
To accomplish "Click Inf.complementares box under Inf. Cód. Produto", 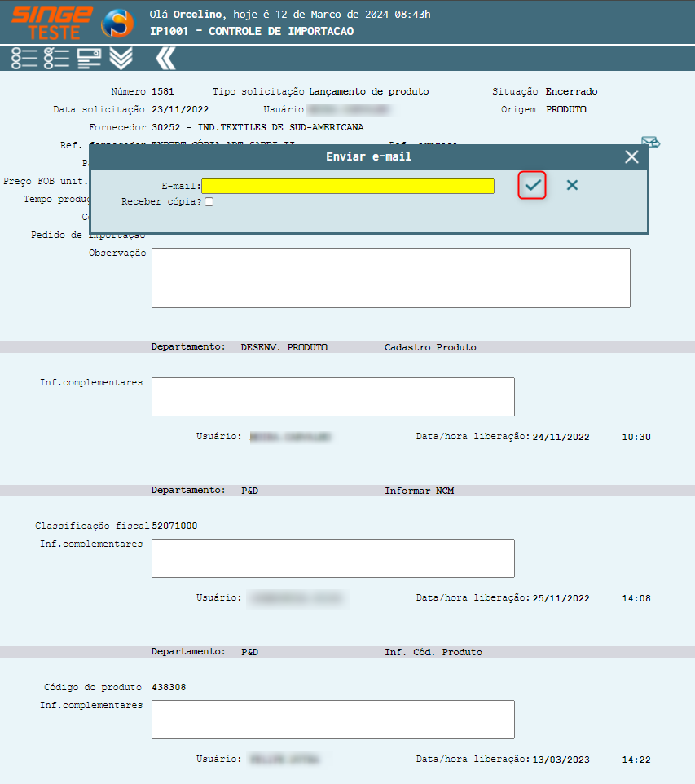I will click(332, 720).
